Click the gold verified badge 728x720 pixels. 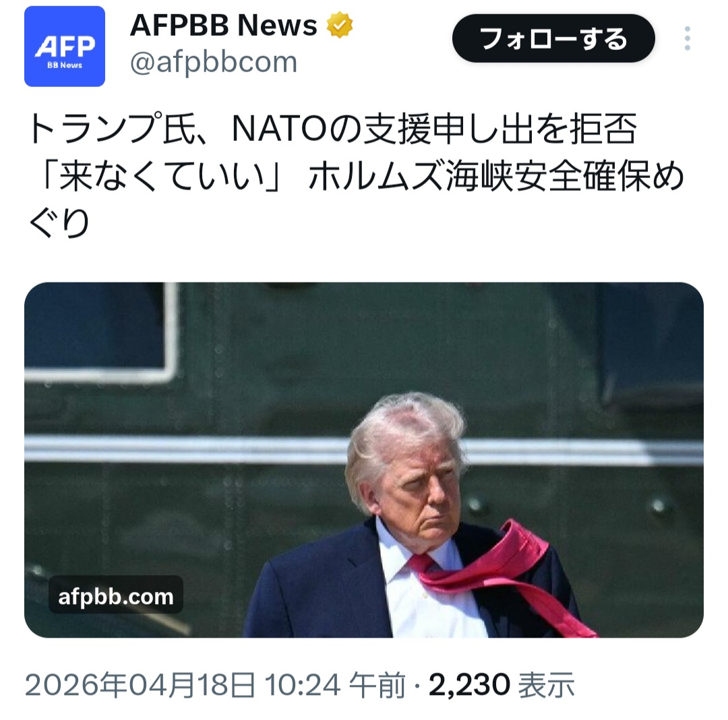[339, 24]
